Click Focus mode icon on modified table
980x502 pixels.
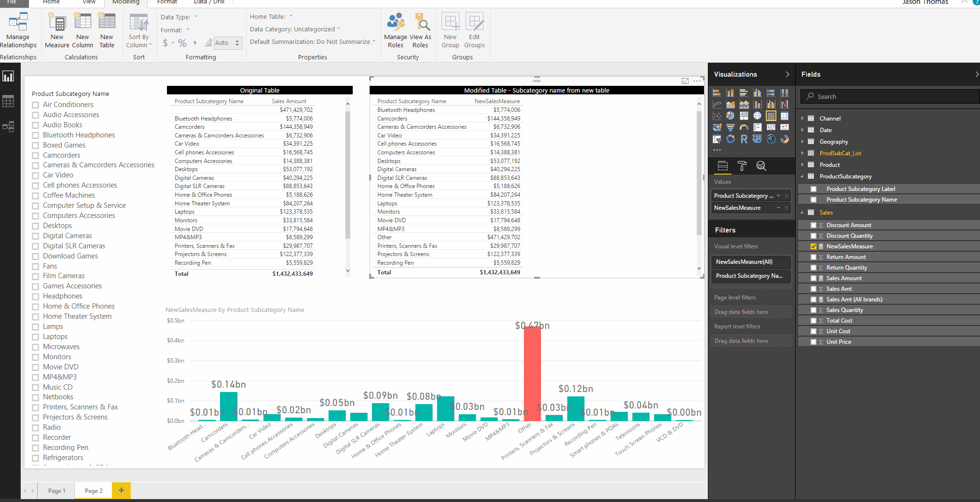(685, 81)
